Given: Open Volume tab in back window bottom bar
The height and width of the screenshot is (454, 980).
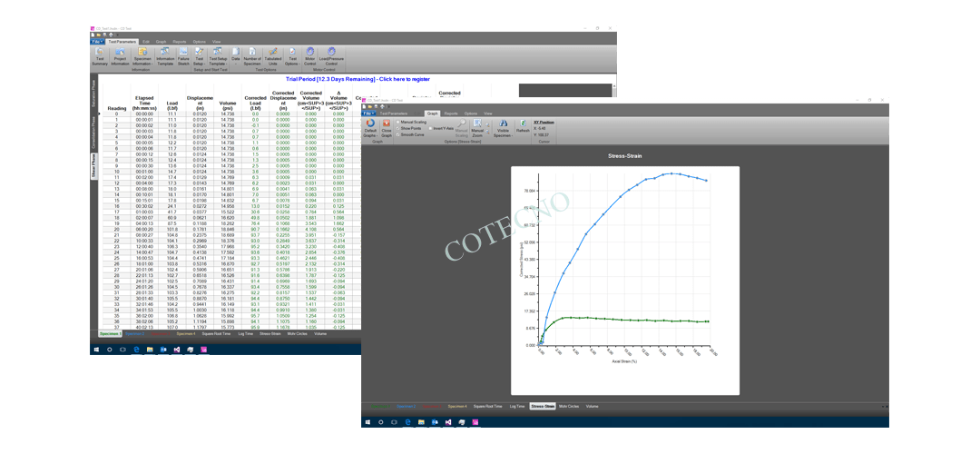Looking at the screenshot, I should coord(320,334).
